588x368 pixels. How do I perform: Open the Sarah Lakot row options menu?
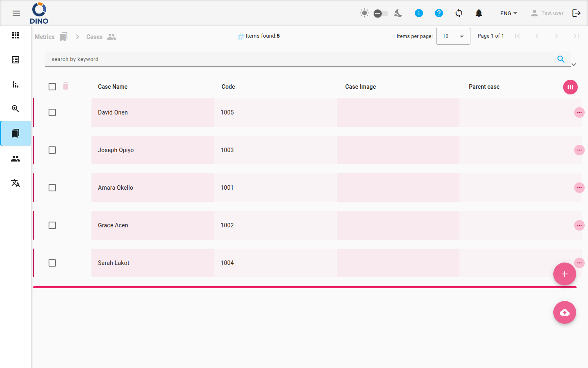coord(579,263)
